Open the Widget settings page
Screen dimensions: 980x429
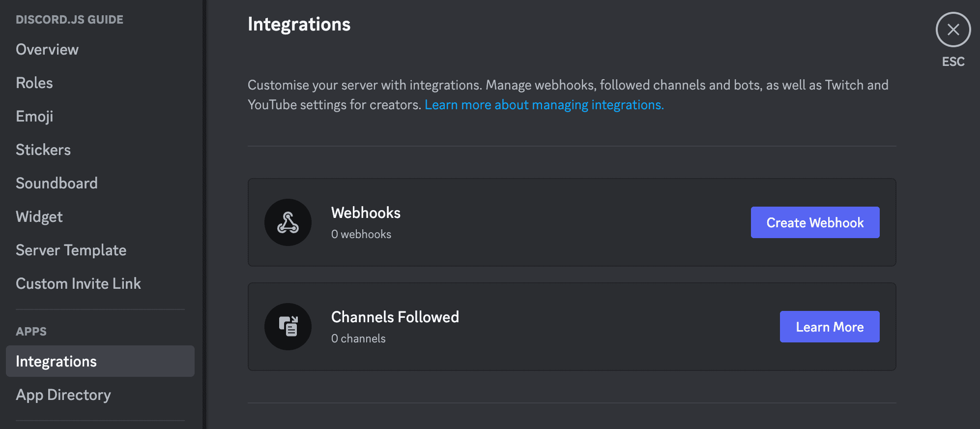39,217
